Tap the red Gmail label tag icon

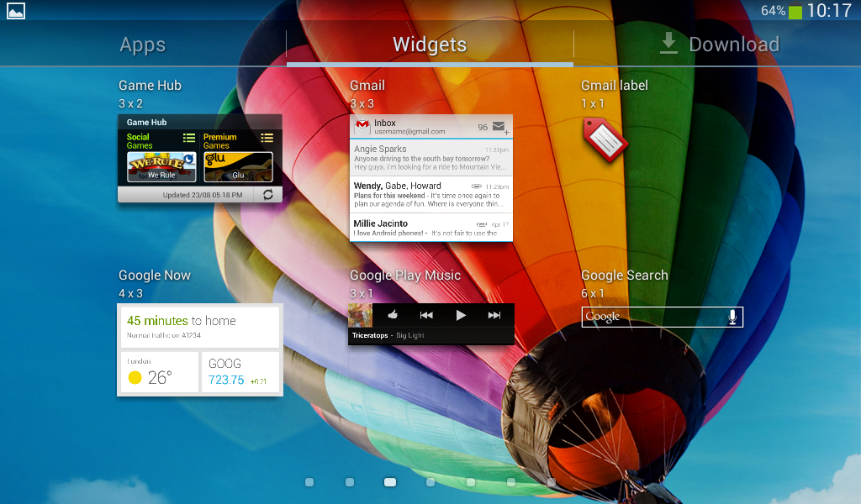coord(605,139)
